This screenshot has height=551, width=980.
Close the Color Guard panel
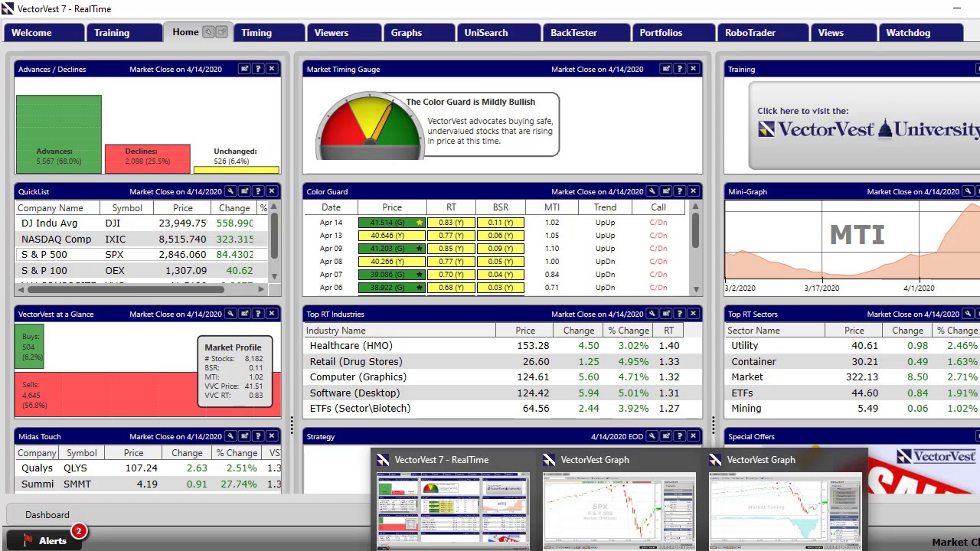(x=694, y=191)
